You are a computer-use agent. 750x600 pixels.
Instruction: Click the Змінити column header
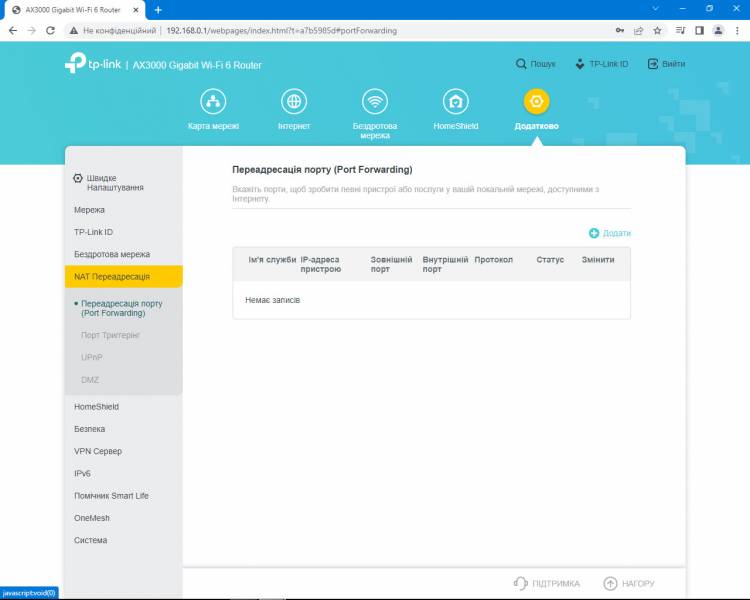pyautogui.click(x=598, y=259)
